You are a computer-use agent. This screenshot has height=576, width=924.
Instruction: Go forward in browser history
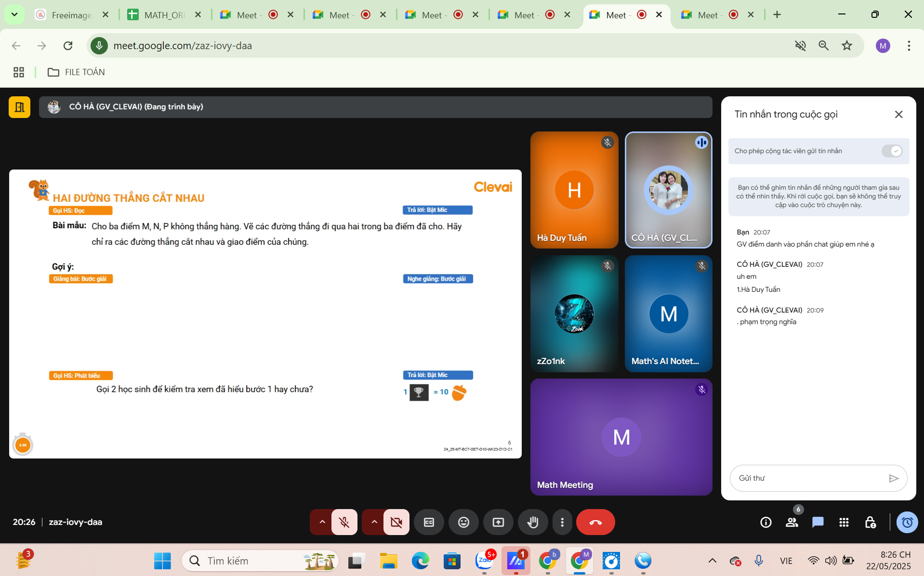coord(42,46)
